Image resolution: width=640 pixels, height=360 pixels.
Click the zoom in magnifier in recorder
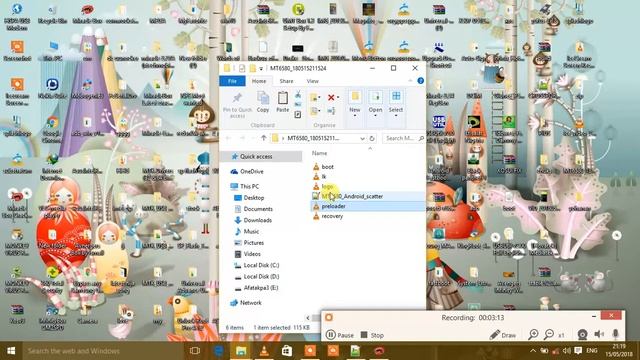click(533, 335)
